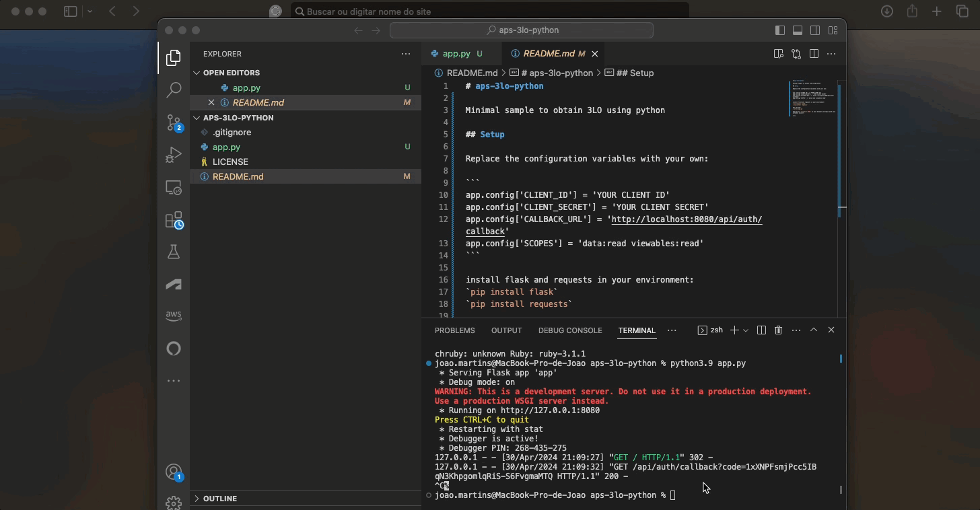
Task: Toggle the secondary side bar visibility
Action: (x=815, y=30)
